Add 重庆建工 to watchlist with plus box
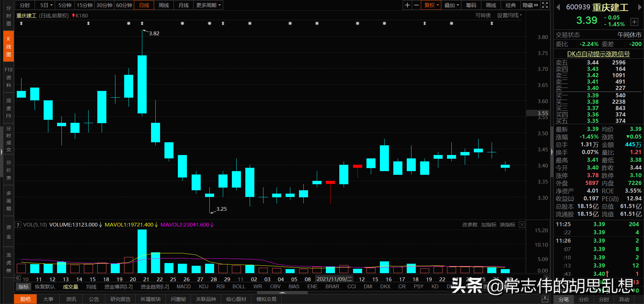The image size is (644, 304). coord(634,22)
